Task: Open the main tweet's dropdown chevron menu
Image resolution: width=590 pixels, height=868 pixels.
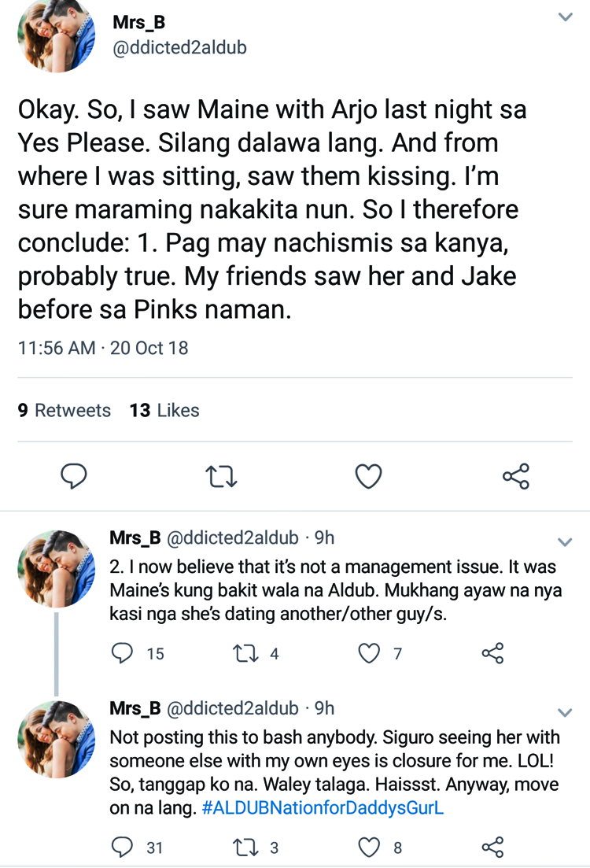Action: (x=565, y=17)
